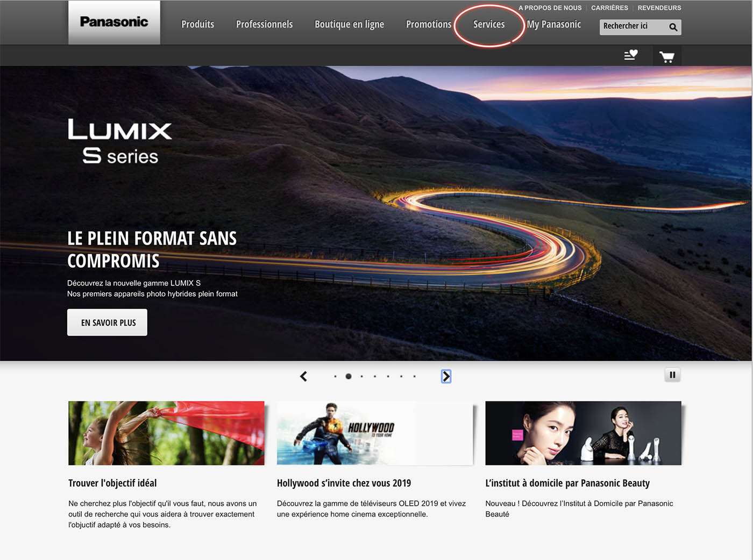The height and width of the screenshot is (560, 753).
Task: Select the seventh carousel dot
Action: [x=414, y=376]
